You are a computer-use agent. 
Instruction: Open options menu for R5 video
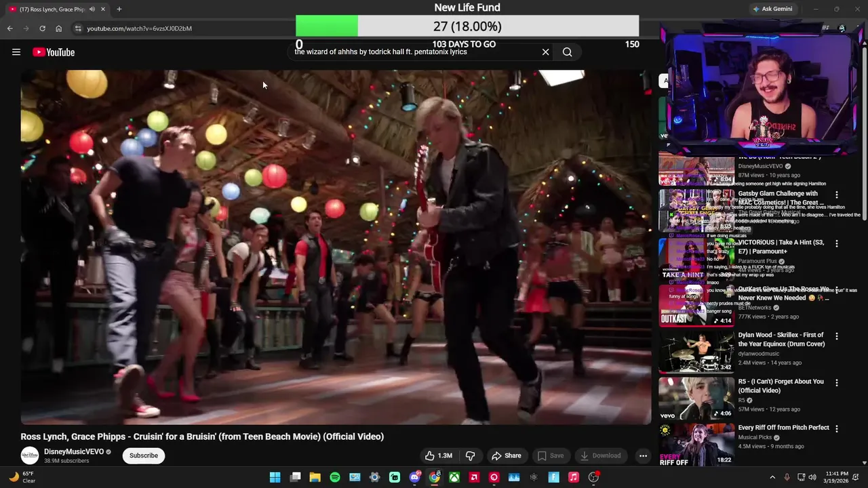pos(837,383)
